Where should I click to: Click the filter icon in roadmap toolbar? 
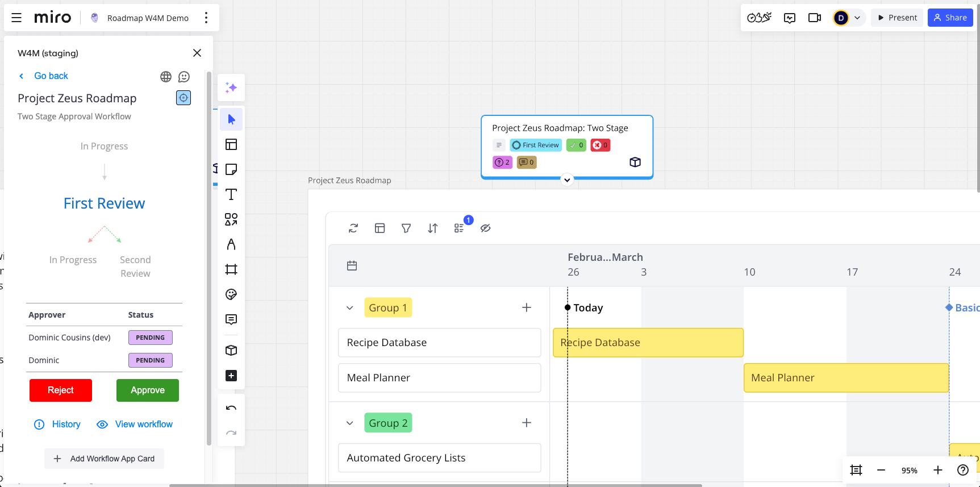406,228
